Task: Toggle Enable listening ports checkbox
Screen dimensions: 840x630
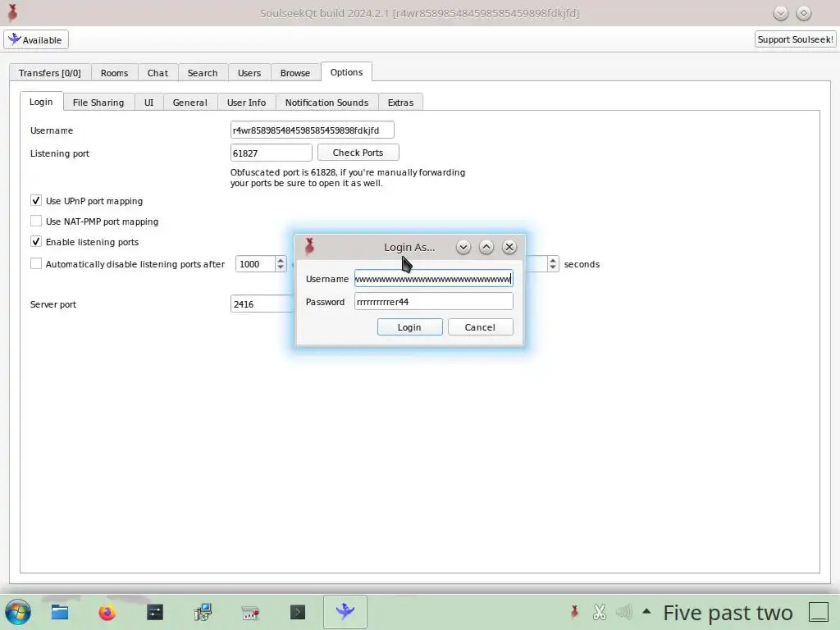Action: tap(36, 242)
